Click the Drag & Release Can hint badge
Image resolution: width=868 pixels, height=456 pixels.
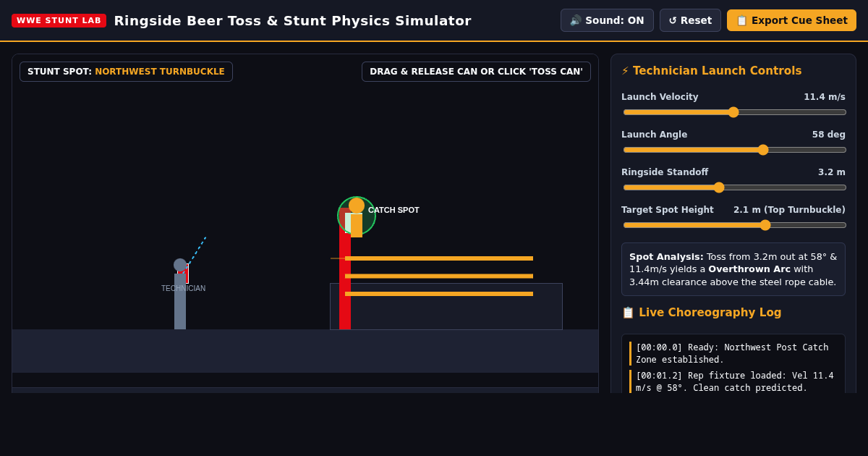[x=476, y=72]
